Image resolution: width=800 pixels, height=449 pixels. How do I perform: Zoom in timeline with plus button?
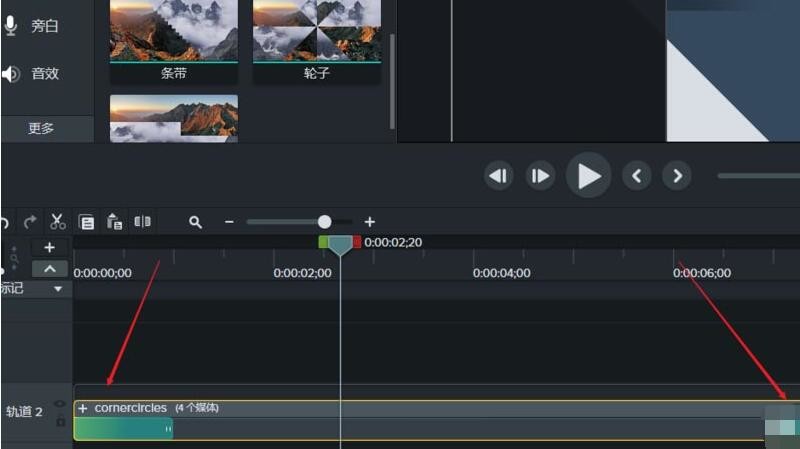(x=369, y=222)
